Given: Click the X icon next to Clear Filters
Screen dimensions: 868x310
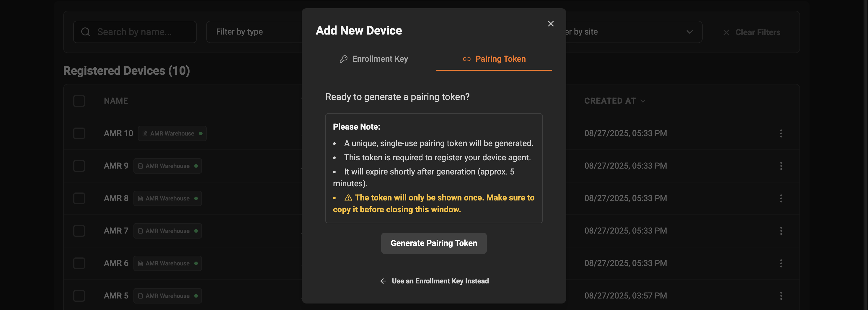Looking at the screenshot, I should pos(726,32).
